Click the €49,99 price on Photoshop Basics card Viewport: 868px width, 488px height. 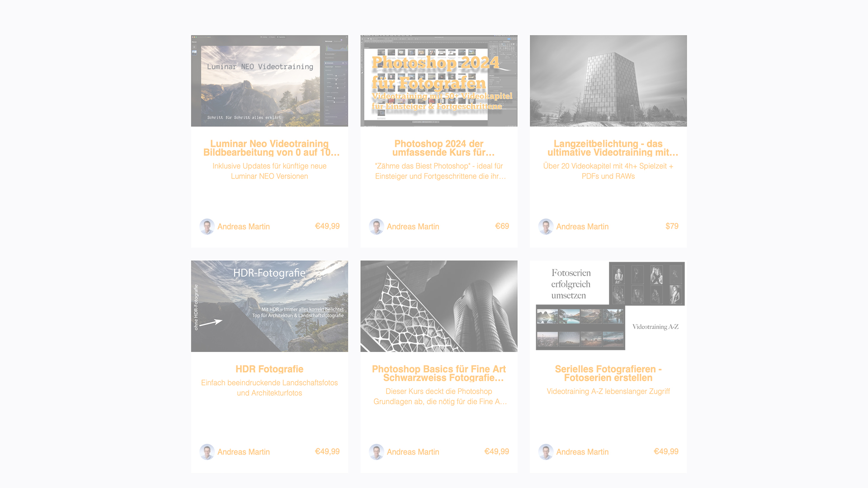coord(497,452)
